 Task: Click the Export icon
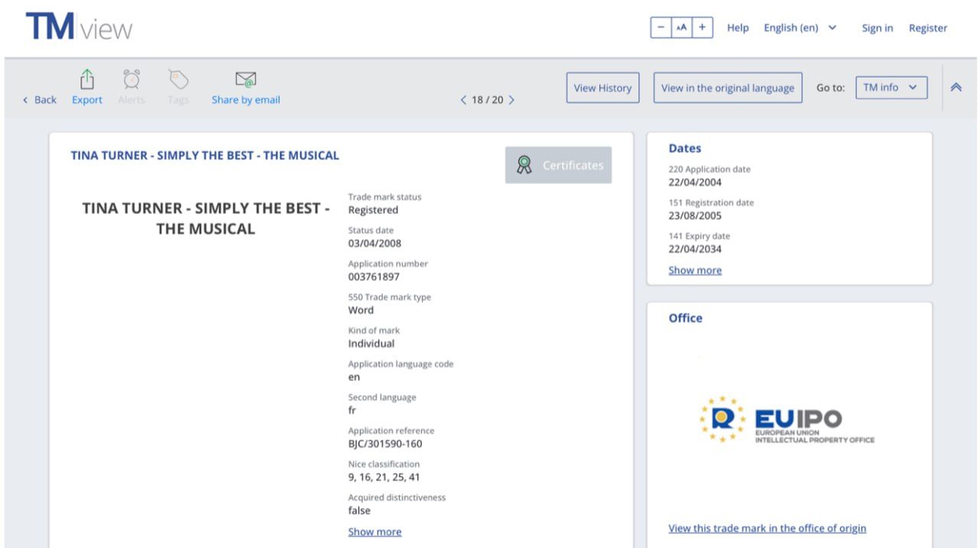pos(87,80)
